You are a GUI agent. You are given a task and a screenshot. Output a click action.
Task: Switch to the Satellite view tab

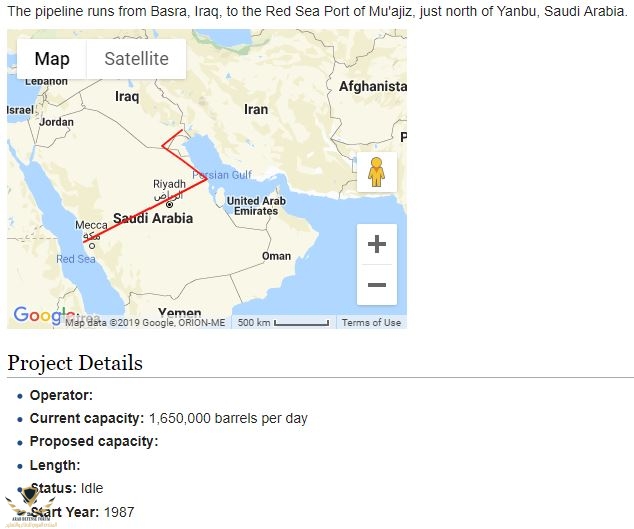pos(136,59)
